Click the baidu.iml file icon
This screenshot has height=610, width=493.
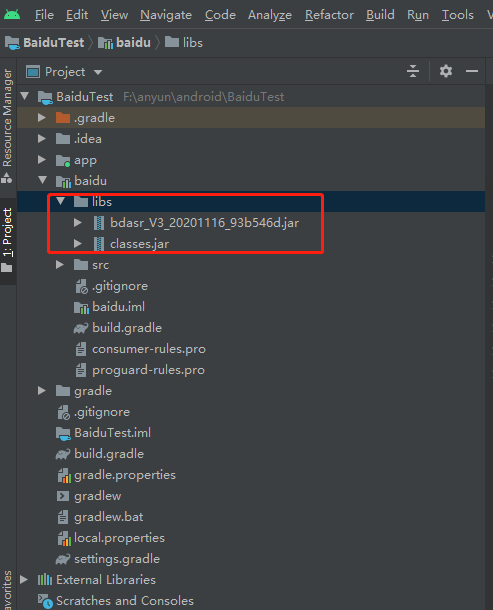pyautogui.click(x=81, y=307)
